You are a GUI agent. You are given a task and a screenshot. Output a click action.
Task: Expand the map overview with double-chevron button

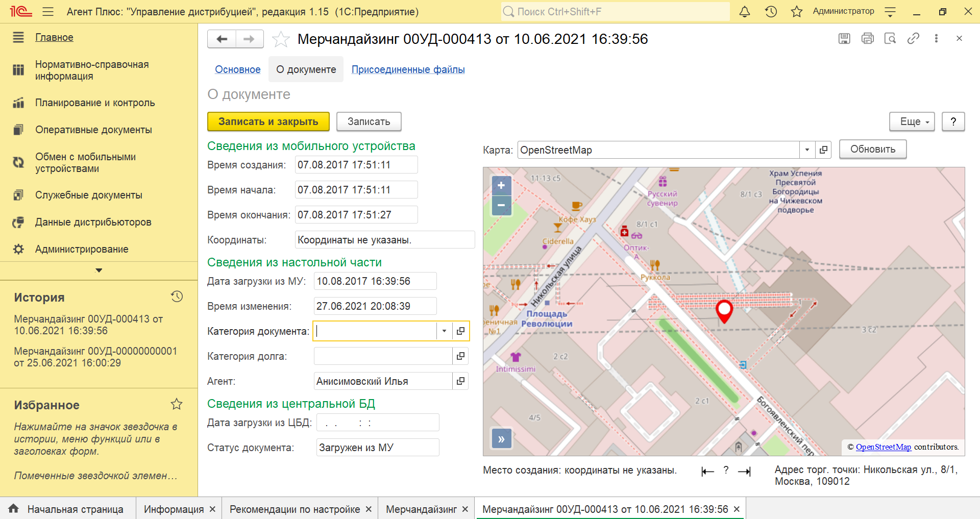(x=501, y=438)
